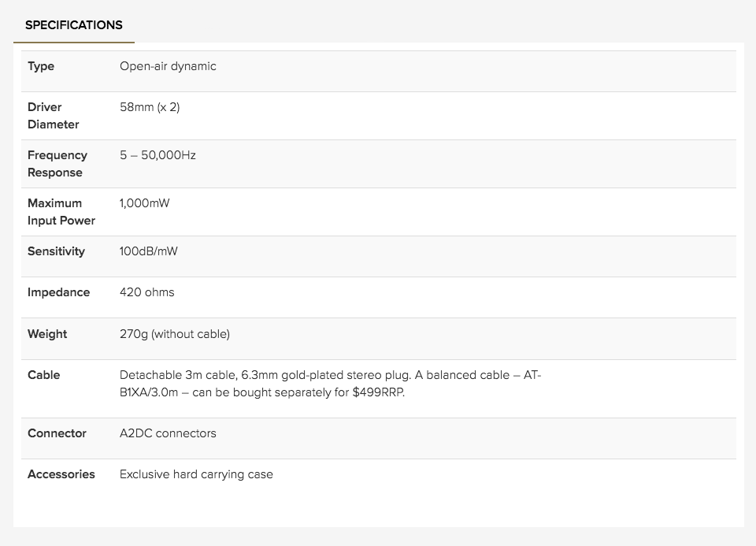Click the Cable row label

click(x=43, y=375)
